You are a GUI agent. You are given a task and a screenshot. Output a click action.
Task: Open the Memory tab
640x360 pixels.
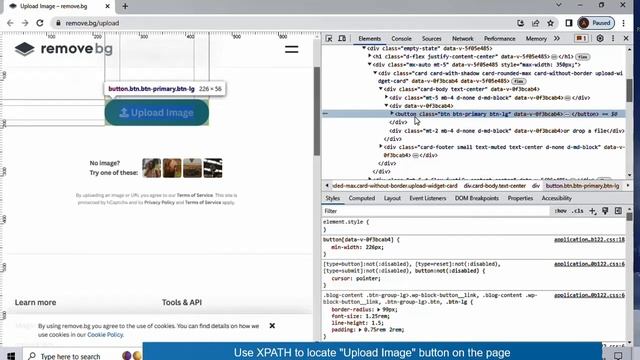(536, 39)
